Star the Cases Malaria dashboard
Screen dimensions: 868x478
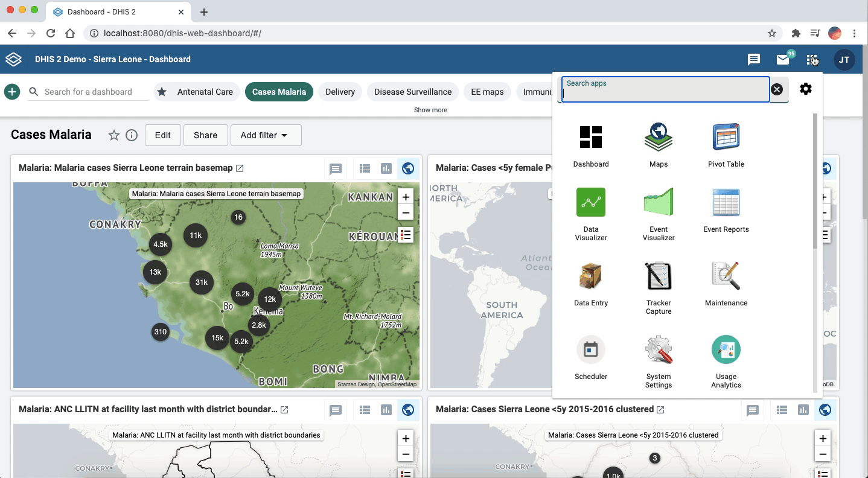(x=113, y=135)
